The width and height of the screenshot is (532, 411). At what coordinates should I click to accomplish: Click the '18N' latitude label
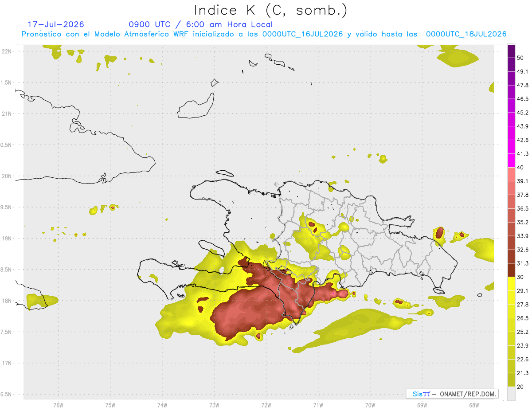pyautogui.click(x=7, y=301)
